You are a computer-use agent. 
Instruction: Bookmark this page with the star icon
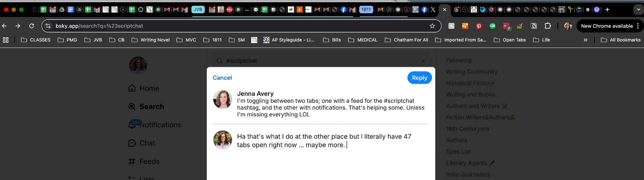432,26
